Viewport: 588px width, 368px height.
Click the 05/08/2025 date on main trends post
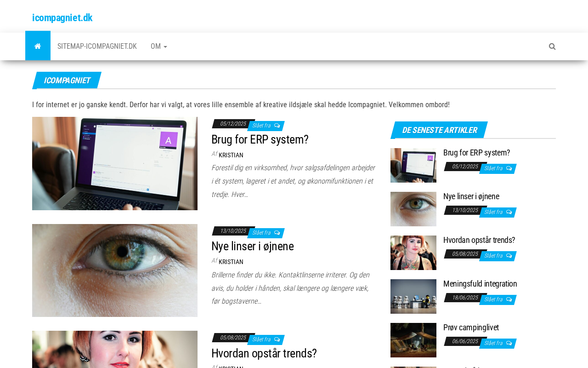tap(233, 338)
